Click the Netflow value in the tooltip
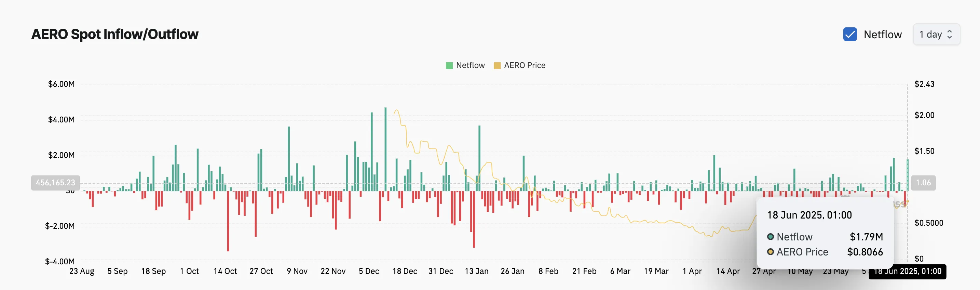The height and width of the screenshot is (290, 980). 866,237
